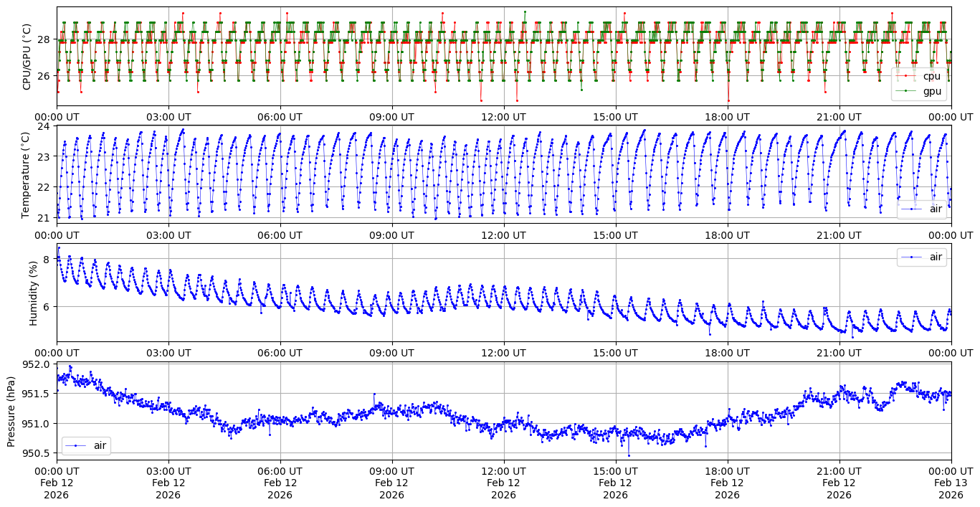The height and width of the screenshot is (507, 980).
Task: Click the Temperature (°C) y-axis label
Action: pyautogui.click(x=27, y=174)
